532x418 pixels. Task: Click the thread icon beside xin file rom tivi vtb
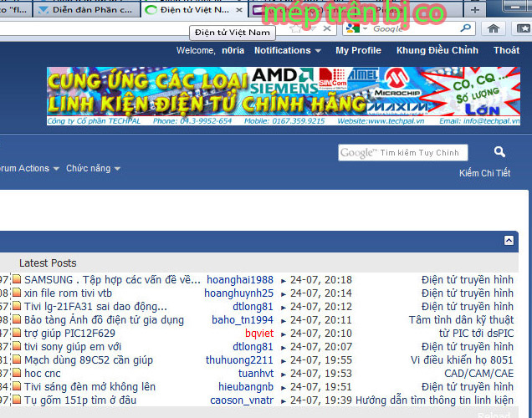[x=17, y=293]
